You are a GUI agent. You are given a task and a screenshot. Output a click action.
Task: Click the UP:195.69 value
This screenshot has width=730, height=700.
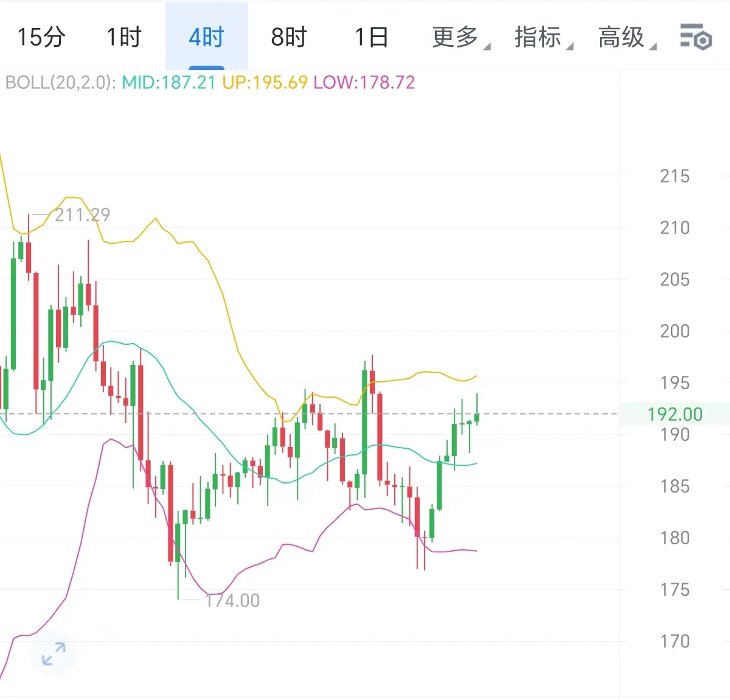tap(265, 82)
